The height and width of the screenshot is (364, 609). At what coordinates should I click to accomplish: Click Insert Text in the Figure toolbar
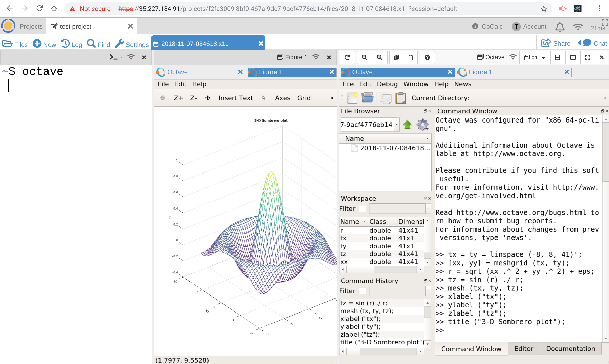pos(235,98)
